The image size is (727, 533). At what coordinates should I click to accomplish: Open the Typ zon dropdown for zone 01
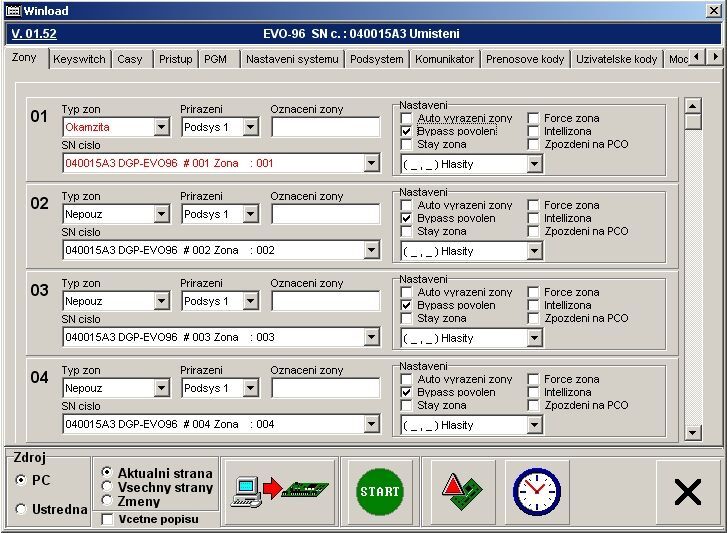162,127
